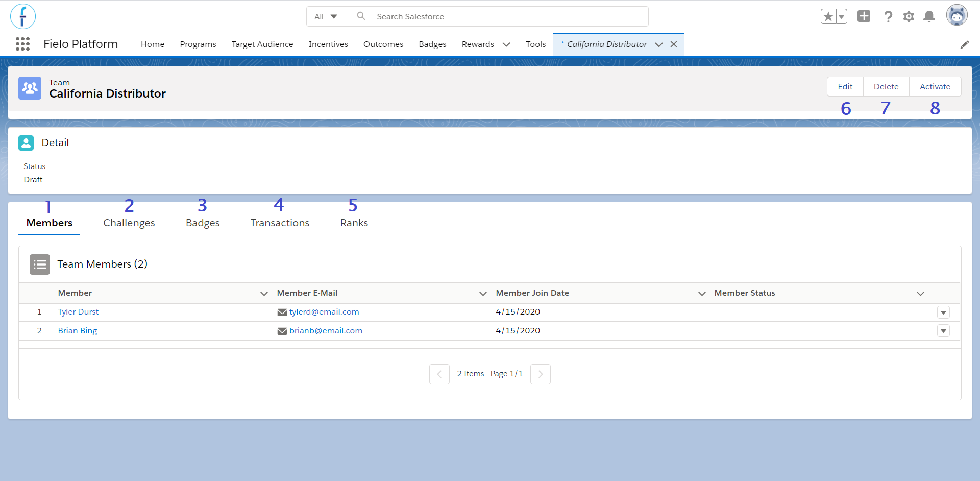Click Brian Bing's join date 4/15/2020
The height and width of the screenshot is (481, 980).
point(518,331)
